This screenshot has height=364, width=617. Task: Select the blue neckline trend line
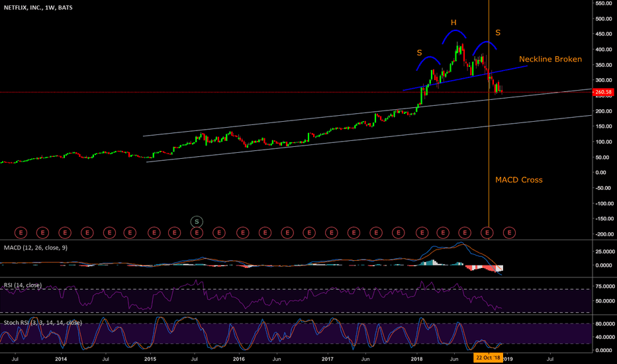(465, 78)
